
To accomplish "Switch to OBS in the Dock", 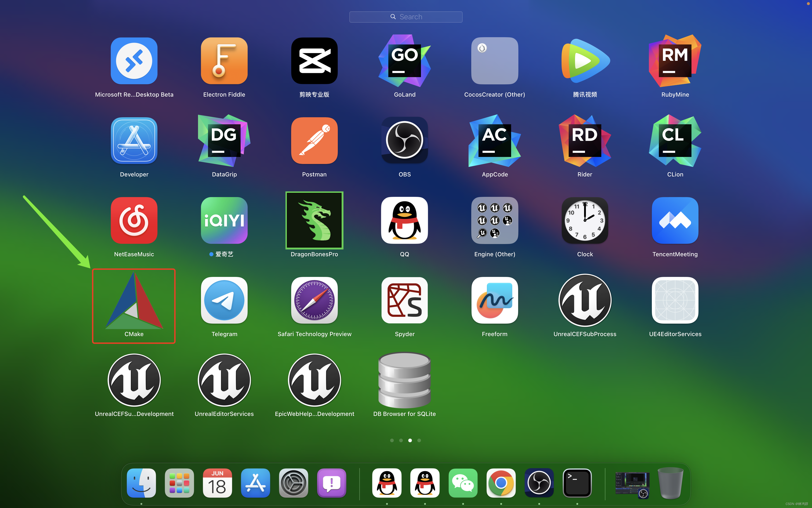I will pyautogui.click(x=539, y=483).
